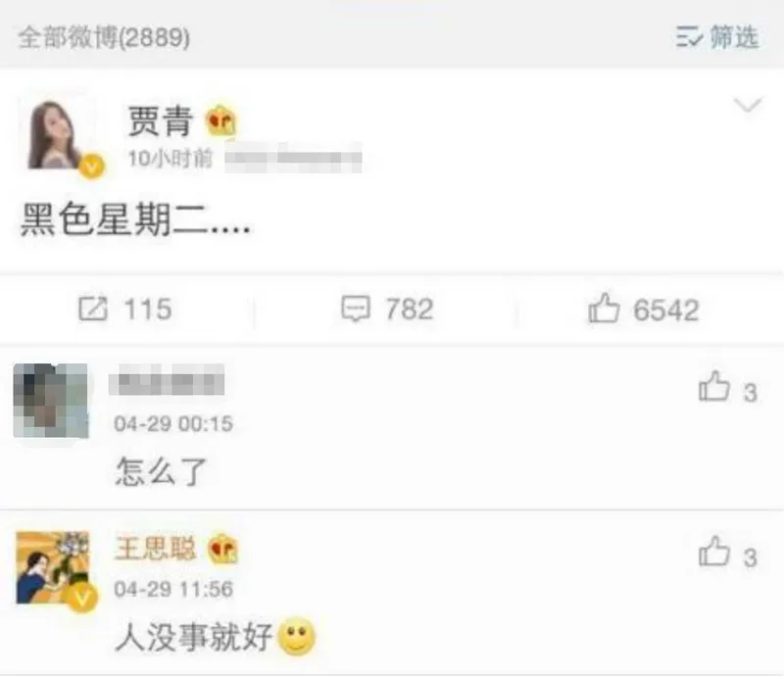
Task: Click the comment text 怎么了
Action: [161, 471]
